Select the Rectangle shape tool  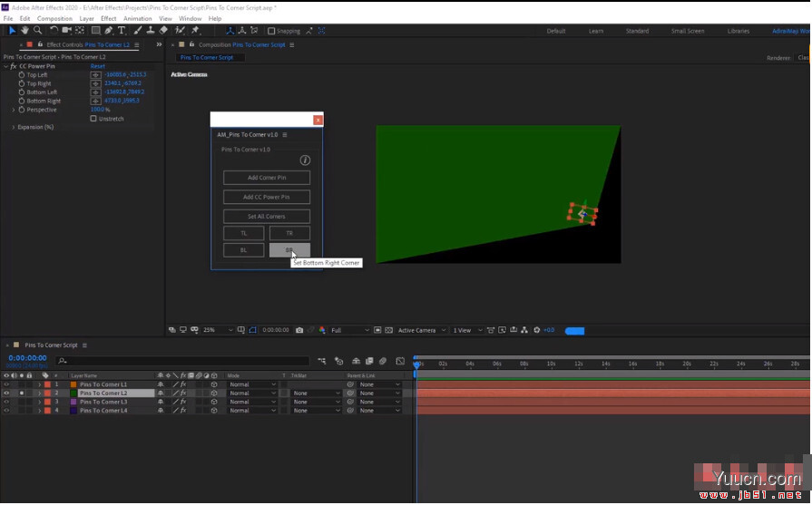click(x=96, y=31)
